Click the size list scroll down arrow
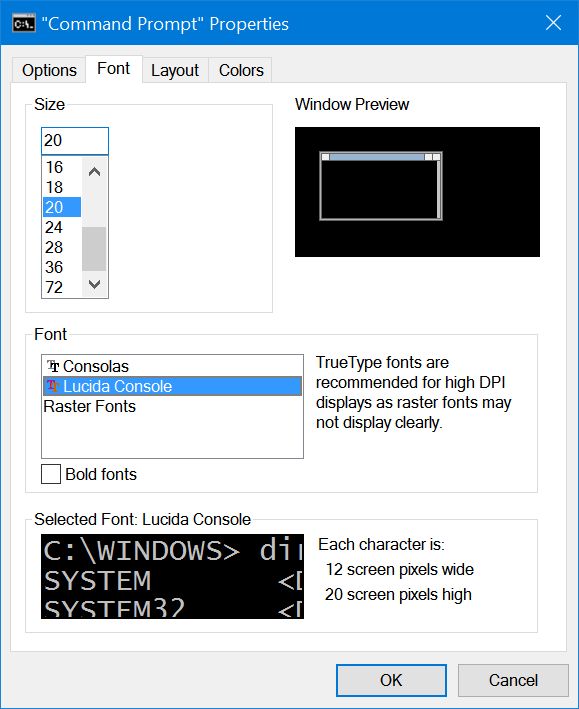Screen dimensions: 579x709 [x=94, y=284]
